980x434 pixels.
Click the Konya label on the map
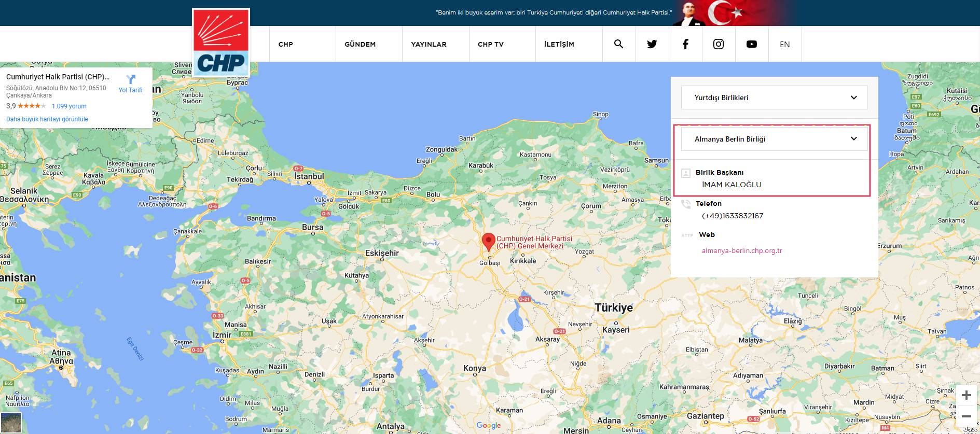click(x=475, y=368)
